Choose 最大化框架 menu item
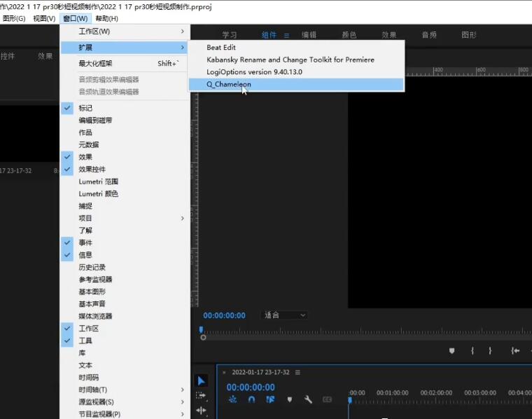This screenshot has height=419, width=532. coord(125,63)
